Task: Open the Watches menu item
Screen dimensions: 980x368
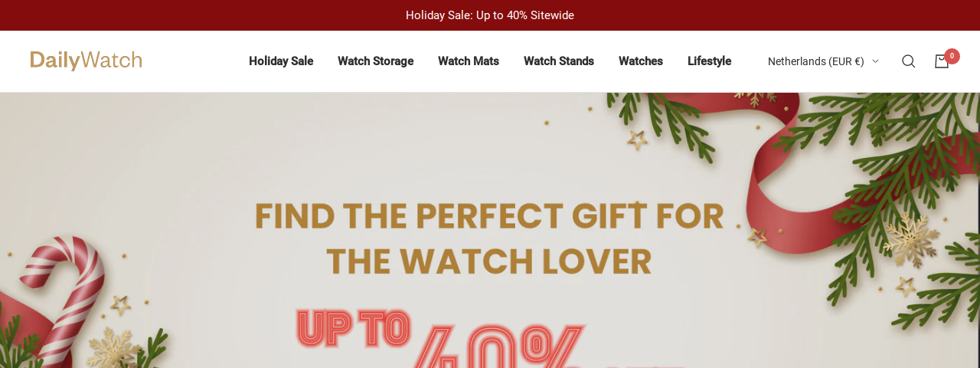Action: point(641,61)
